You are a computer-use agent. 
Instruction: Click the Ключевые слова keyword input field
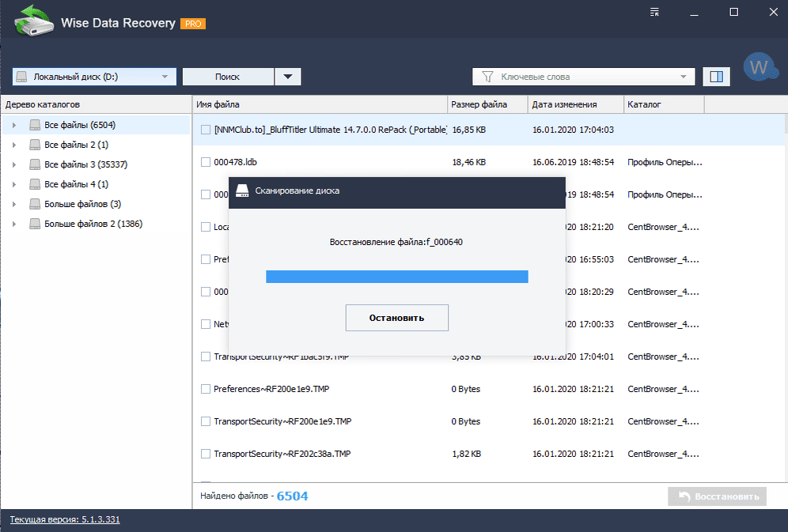pyautogui.click(x=585, y=77)
